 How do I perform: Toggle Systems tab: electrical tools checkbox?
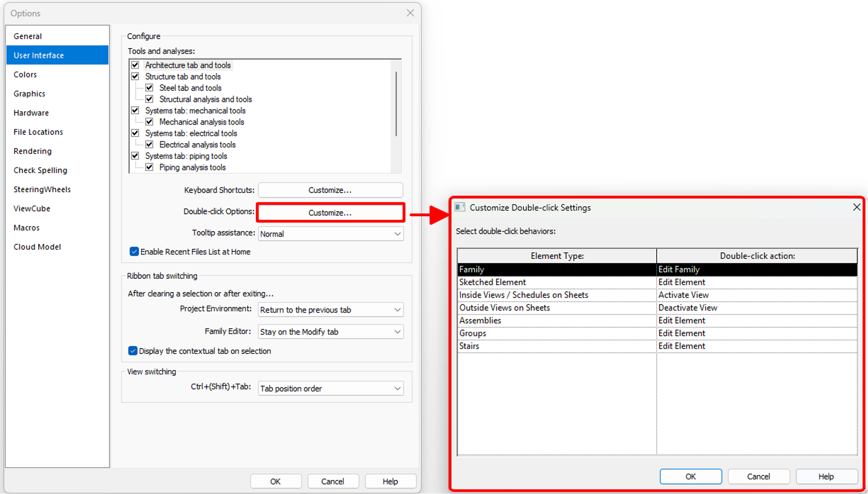135,133
